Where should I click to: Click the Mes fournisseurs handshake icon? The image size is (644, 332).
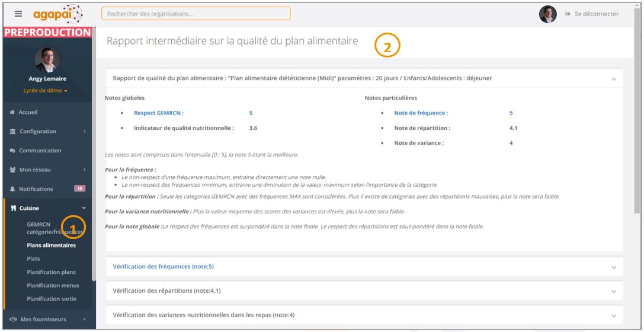[x=13, y=320]
